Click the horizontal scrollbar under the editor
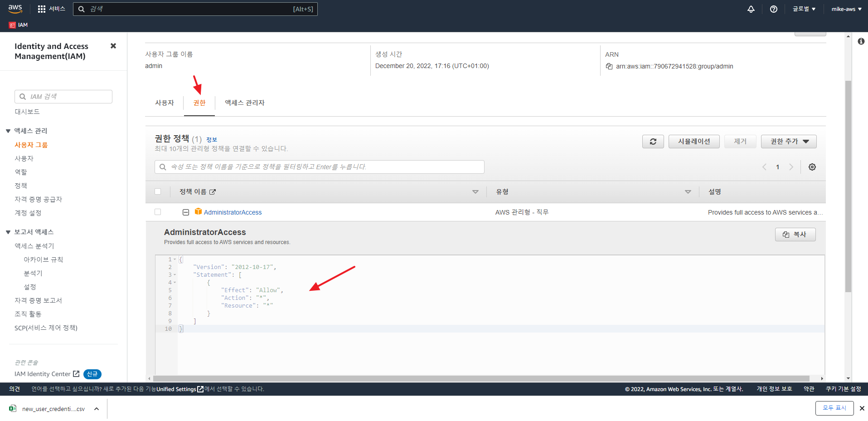868x421 pixels. 481,378
